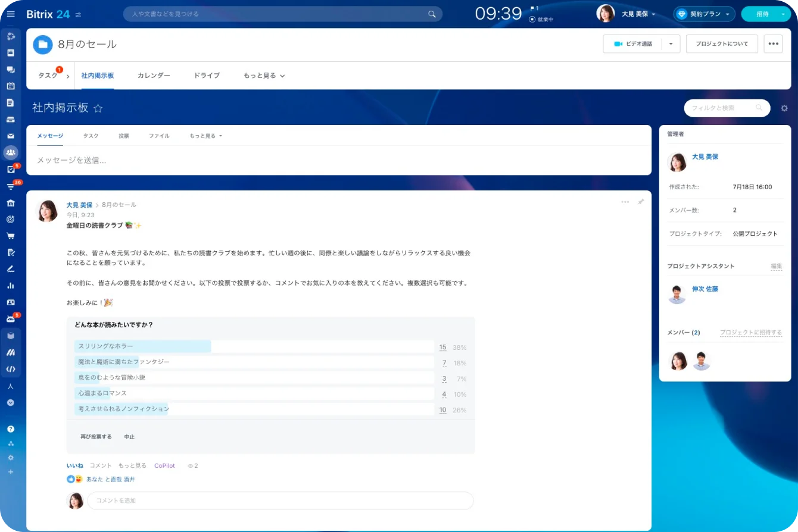Open the sitemap icon in sidebar
Image resolution: width=798 pixels, height=532 pixels.
(11, 443)
